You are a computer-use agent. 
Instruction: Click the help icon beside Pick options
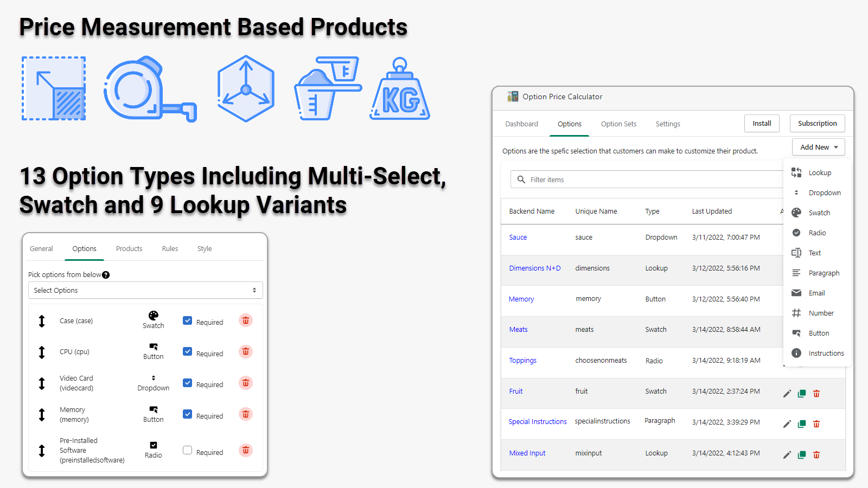pos(106,275)
